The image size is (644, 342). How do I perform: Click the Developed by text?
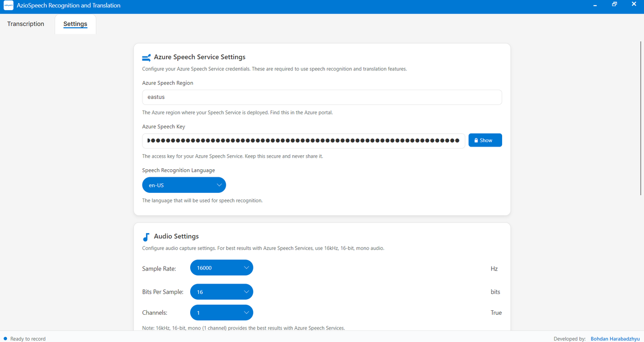[570, 339]
